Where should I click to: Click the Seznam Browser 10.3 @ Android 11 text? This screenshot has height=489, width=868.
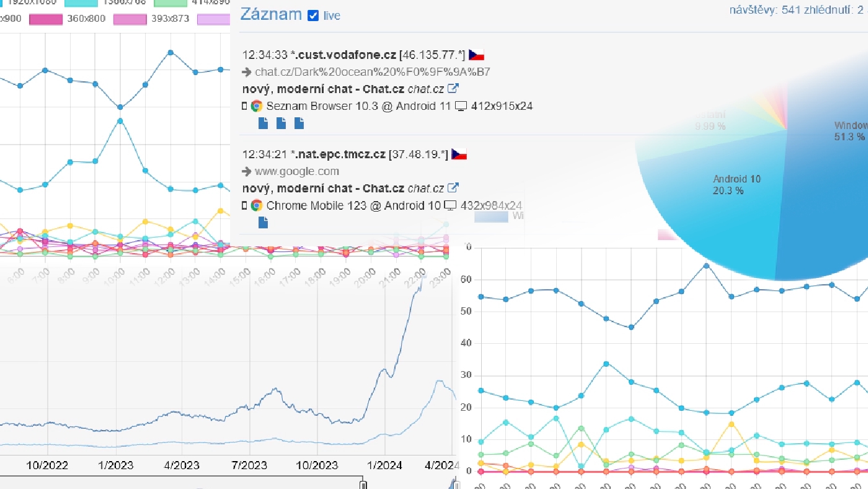tap(359, 106)
